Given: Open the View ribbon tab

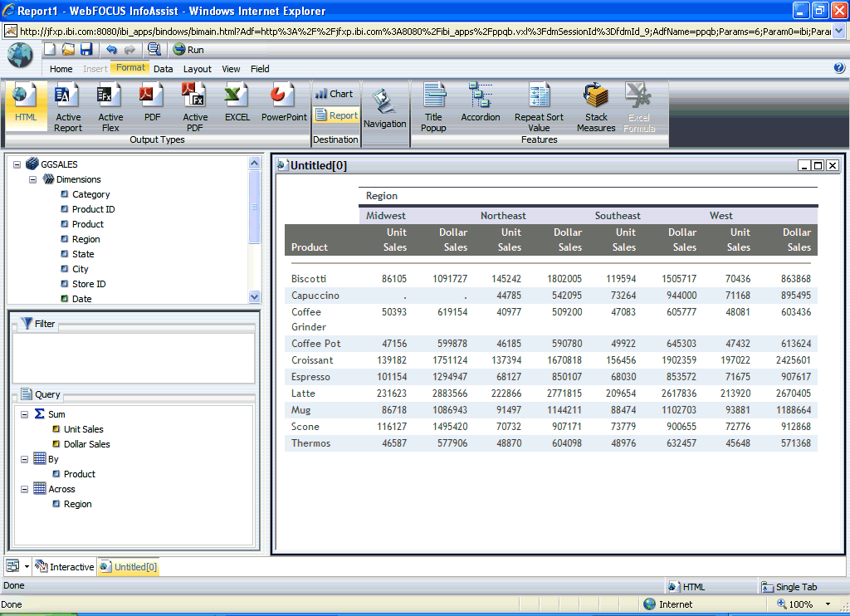Looking at the screenshot, I should [x=231, y=69].
